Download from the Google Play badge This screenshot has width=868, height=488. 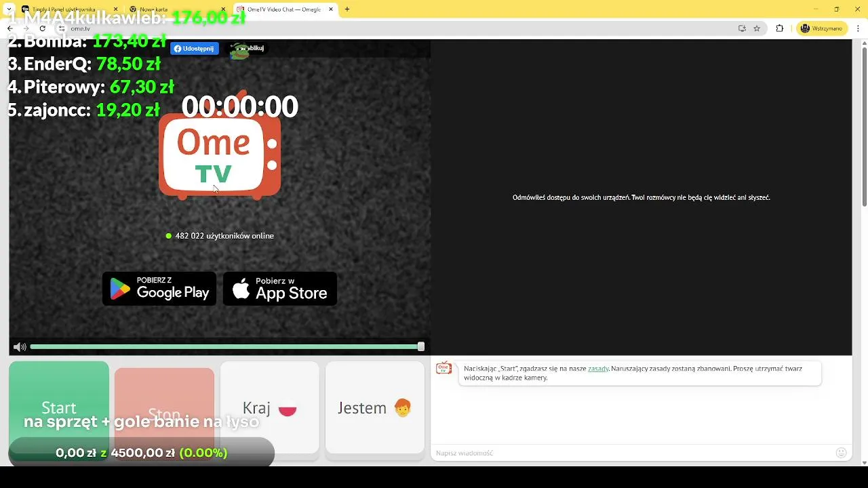pos(159,289)
